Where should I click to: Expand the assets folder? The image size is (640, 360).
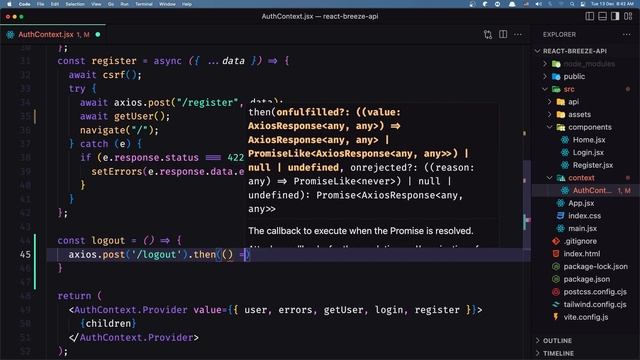pyautogui.click(x=549, y=114)
